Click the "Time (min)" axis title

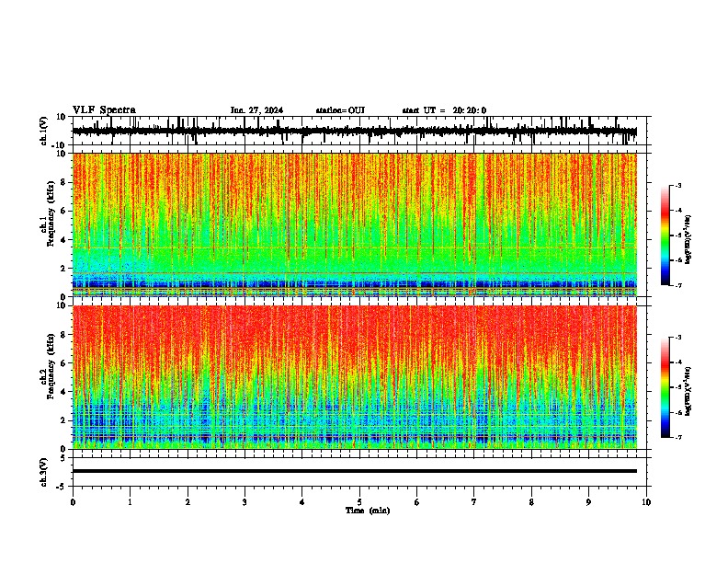pos(368,511)
